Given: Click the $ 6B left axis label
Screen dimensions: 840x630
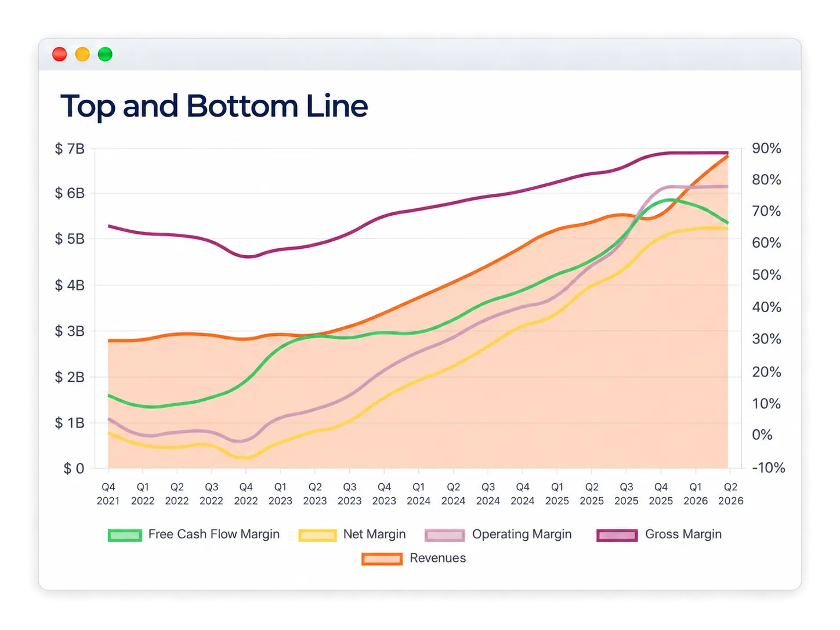Looking at the screenshot, I should [70, 193].
